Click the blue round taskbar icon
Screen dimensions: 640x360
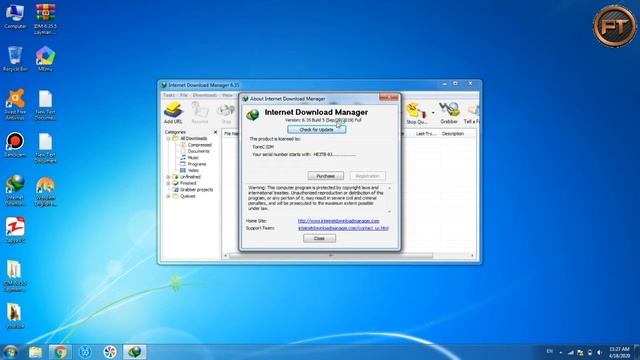[x=85, y=352]
